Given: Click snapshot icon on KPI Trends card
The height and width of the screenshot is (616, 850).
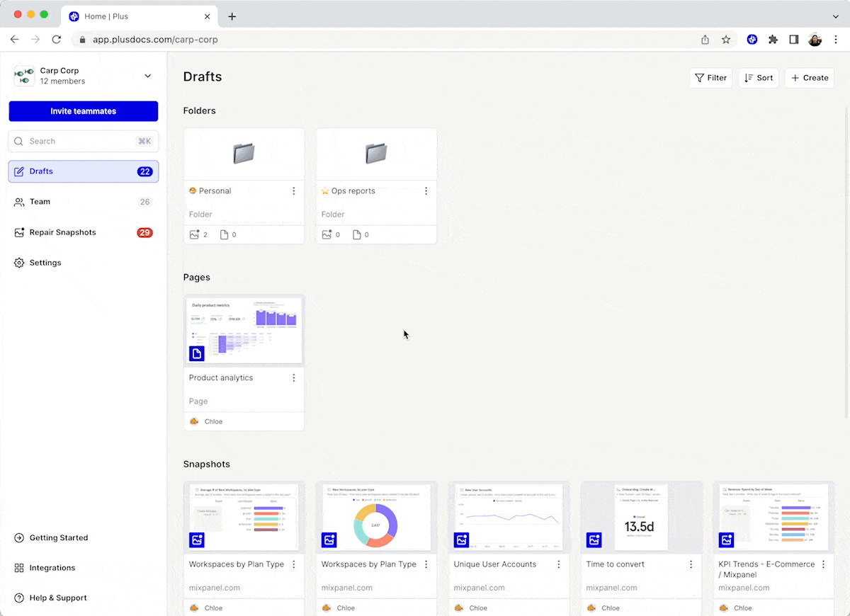Looking at the screenshot, I should 727,540.
